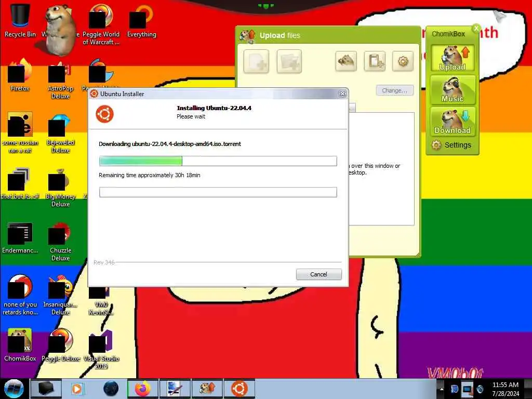Launch Big Money Deluxe shortcut
This screenshot has height=399, width=532.
(x=60, y=187)
